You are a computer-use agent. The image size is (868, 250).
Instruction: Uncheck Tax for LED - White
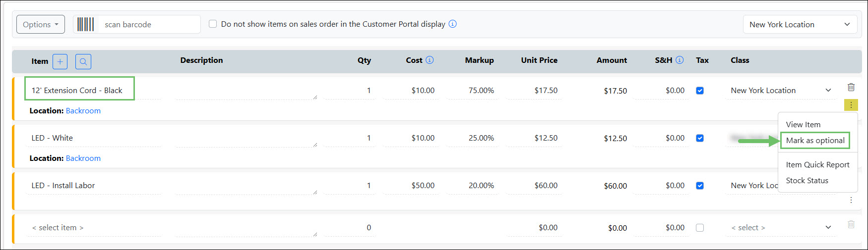click(700, 138)
